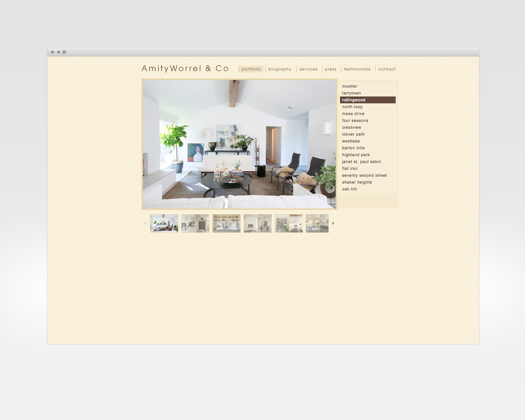525x420 pixels.
Task: Click the right navigation arrow icon
Action: tap(333, 223)
